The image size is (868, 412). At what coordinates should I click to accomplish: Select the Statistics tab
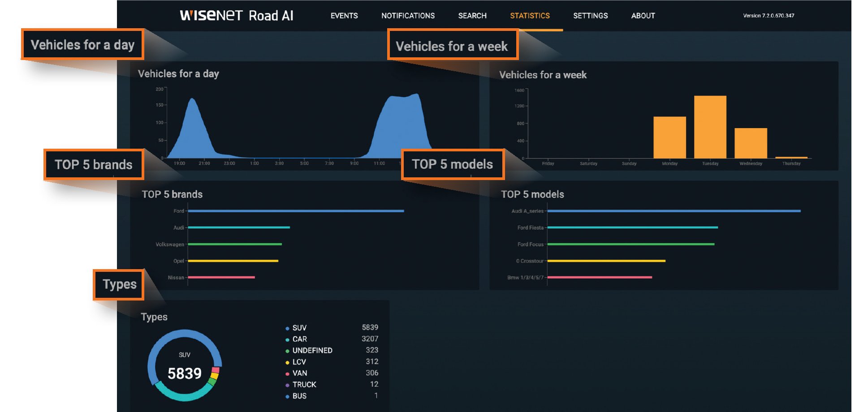click(530, 16)
